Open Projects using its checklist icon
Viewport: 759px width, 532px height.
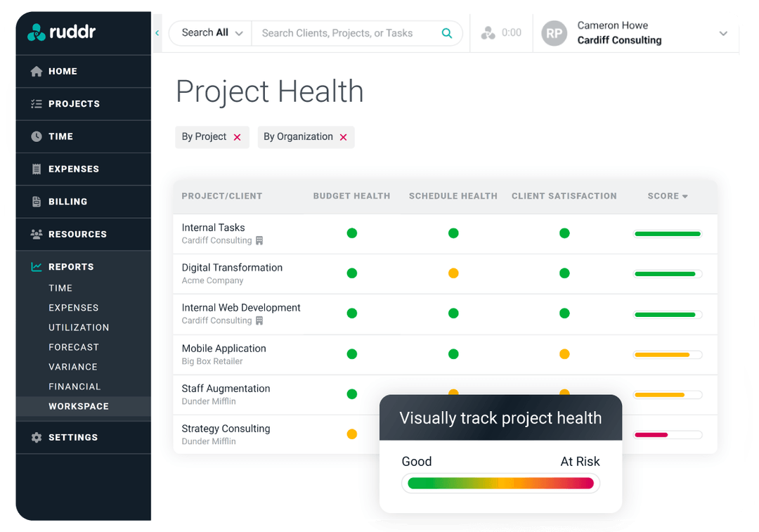35,103
